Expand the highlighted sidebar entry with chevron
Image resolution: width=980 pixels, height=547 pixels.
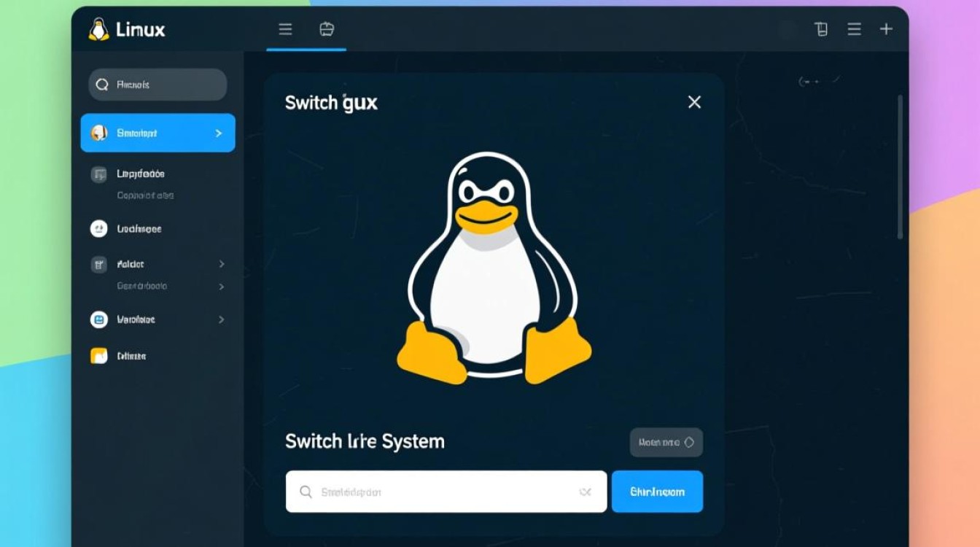(219, 133)
